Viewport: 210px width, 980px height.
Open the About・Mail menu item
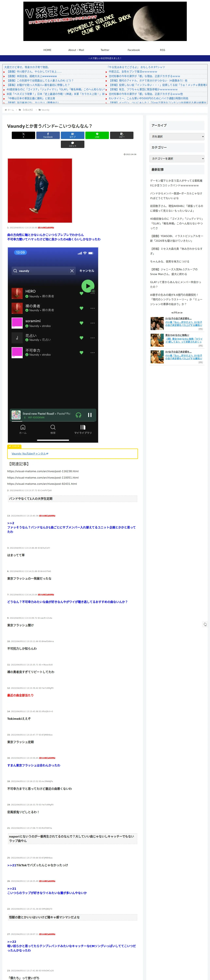76,50
